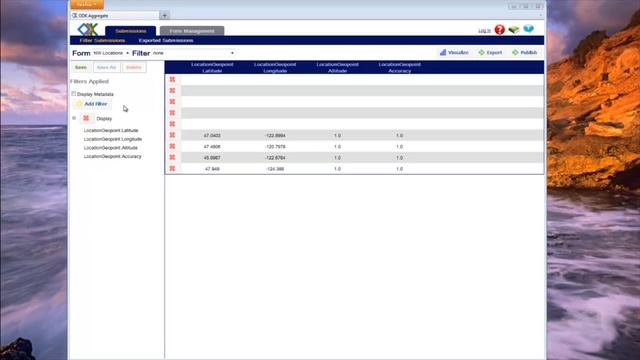640x360 pixels.
Task: Switch to the Submissions tab
Action: (x=131, y=31)
